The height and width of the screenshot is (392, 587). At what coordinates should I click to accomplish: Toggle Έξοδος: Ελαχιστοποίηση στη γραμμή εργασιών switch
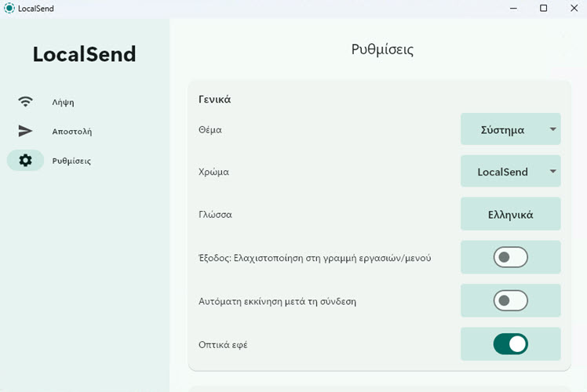[x=511, y=257]
